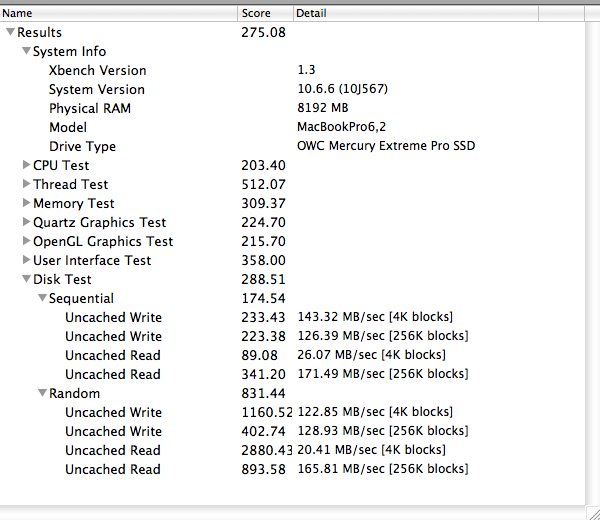This screenshot has width=600, height=520.
Task: Expand the Thread Test row
Action: (26, 184)
